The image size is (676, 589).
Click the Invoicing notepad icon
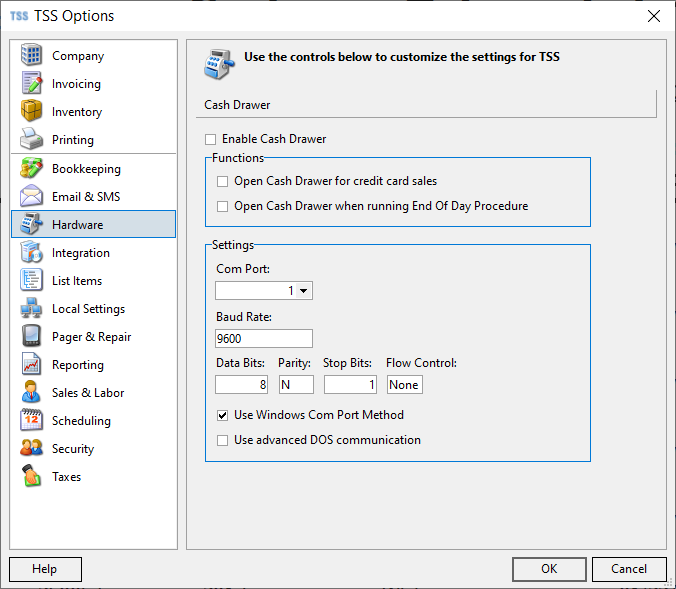(x=31, y=83)
